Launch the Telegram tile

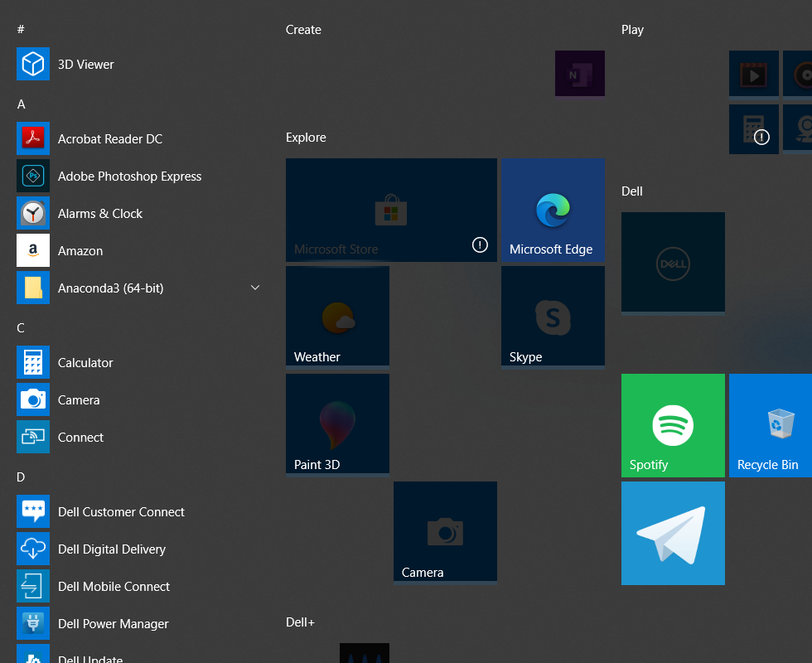point(673,533)
